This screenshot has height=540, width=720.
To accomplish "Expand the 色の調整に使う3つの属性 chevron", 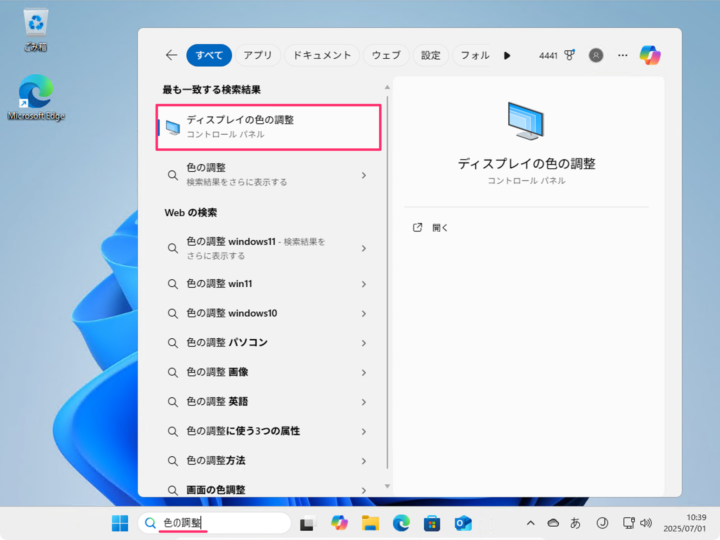I will pyautogui.click(x=364, y=431).
